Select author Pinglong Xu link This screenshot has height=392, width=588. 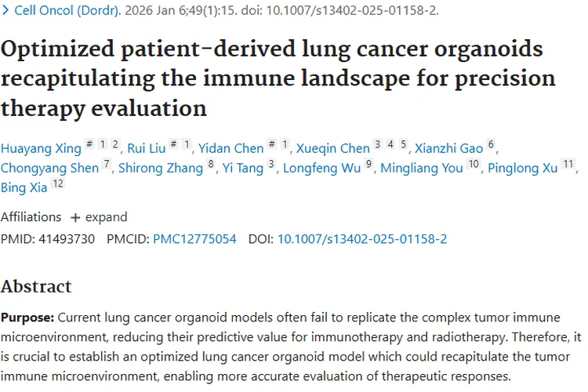tap(523, 168)
